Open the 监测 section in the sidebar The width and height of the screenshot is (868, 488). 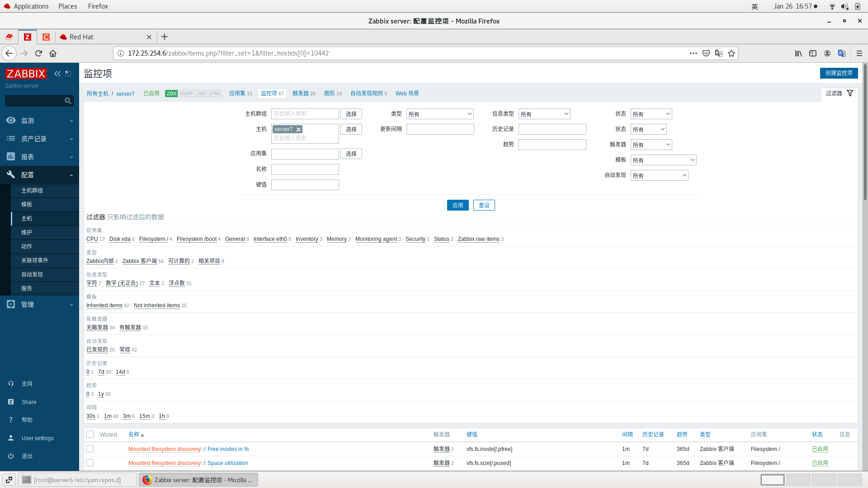click(x=27, y=121)
